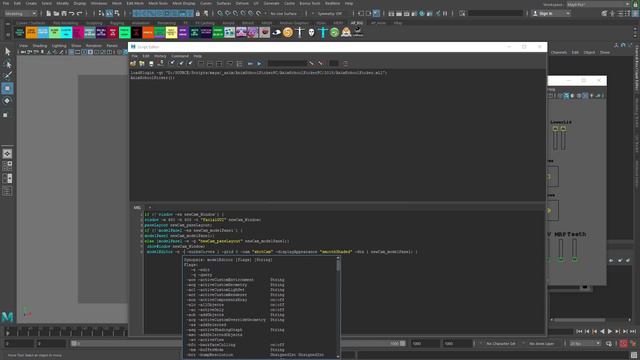The height and width of the screenshot is (360, 640).
Task: Open the No Live Surface field
Action: click(284, 13)
